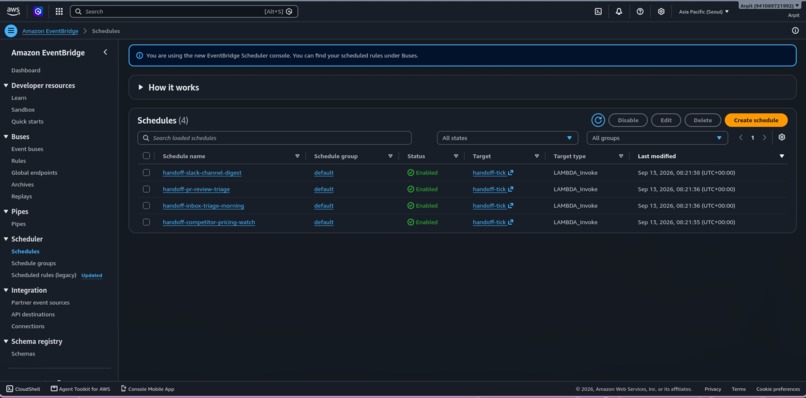
Task: Open the services grid menu icon
Action: (59, 11)
